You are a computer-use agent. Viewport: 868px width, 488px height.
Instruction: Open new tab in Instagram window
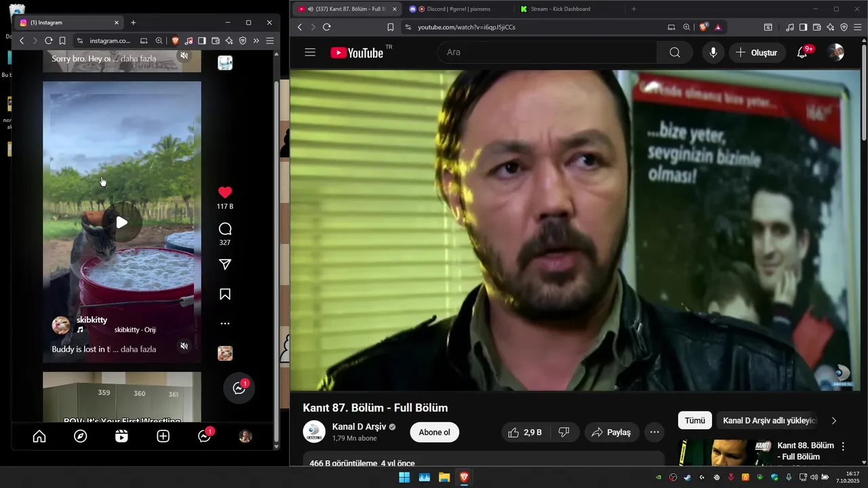133,22
